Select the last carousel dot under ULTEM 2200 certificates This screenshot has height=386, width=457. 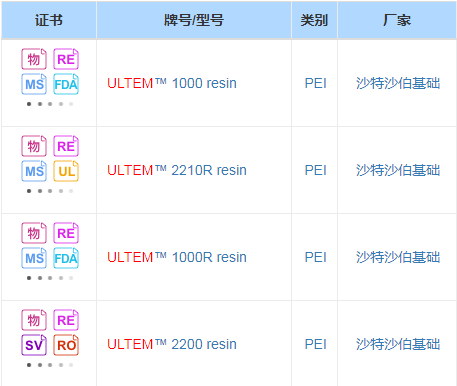pos(71,365)
